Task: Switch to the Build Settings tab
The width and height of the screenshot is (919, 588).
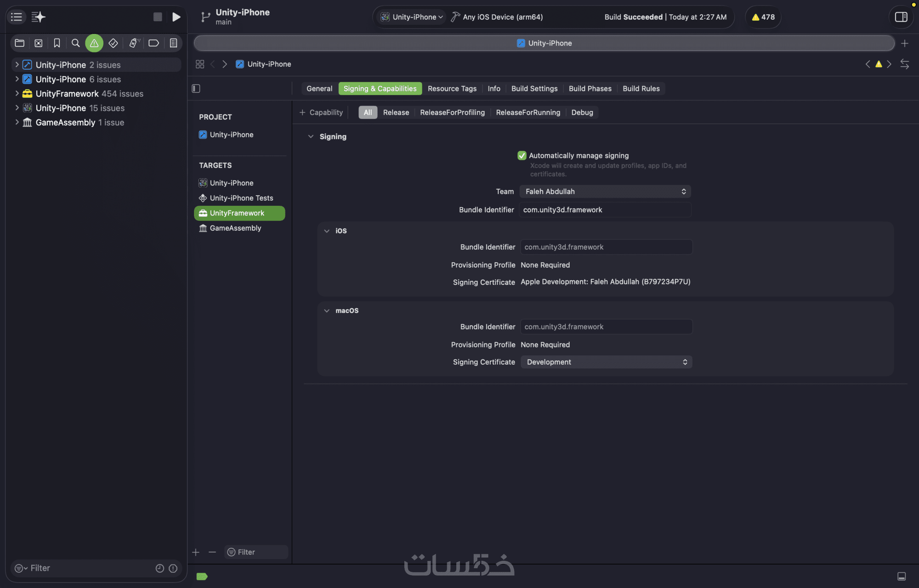Action: click(534, 89)
